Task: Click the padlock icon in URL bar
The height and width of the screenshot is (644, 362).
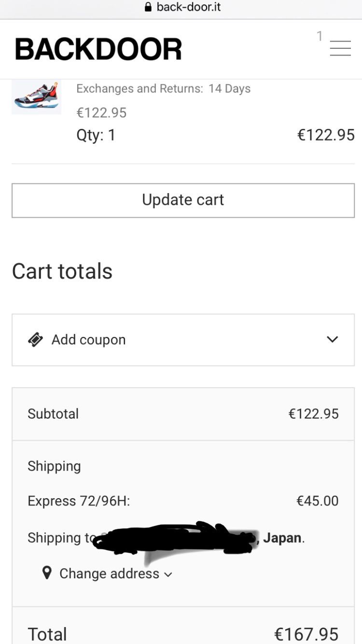Action: coord(148,7)
